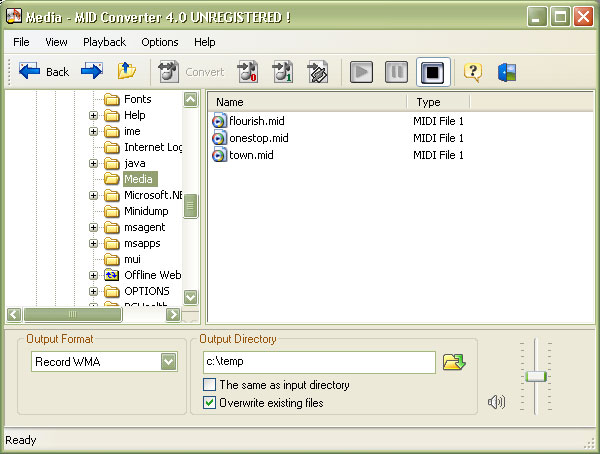The width and height of the screenshot is (600, 454).
Task: Click the film strip tag editor icon
Action: pos(318,72)
